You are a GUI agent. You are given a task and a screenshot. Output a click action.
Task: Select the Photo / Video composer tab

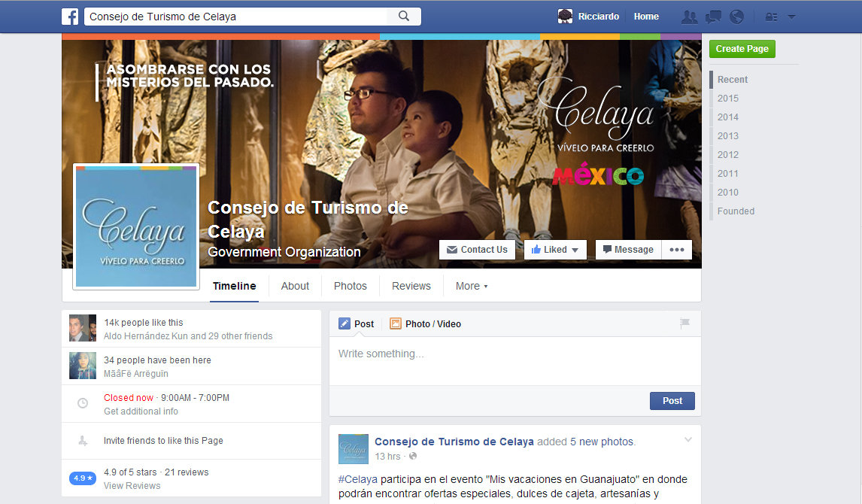(x=426, y=323)
